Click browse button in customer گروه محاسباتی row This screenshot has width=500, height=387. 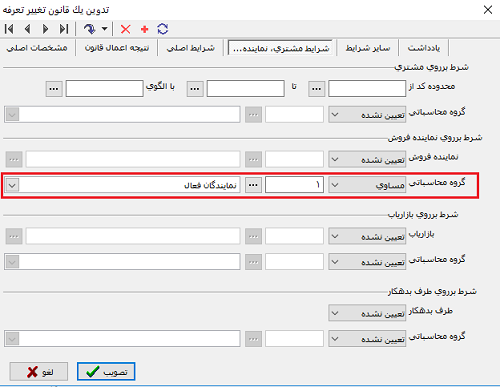(253, 115)
